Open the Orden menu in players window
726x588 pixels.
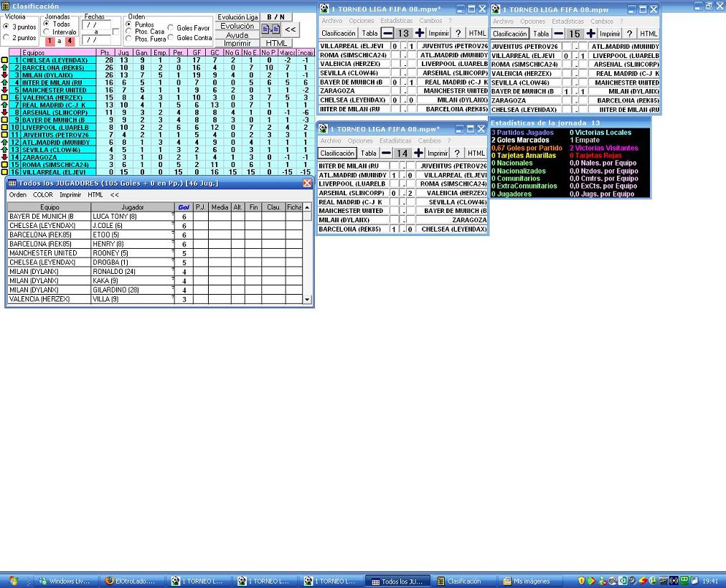(18, 195)
